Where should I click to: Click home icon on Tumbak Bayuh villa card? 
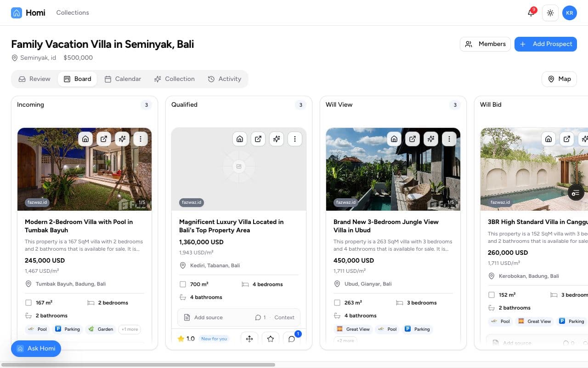point(85,139)
